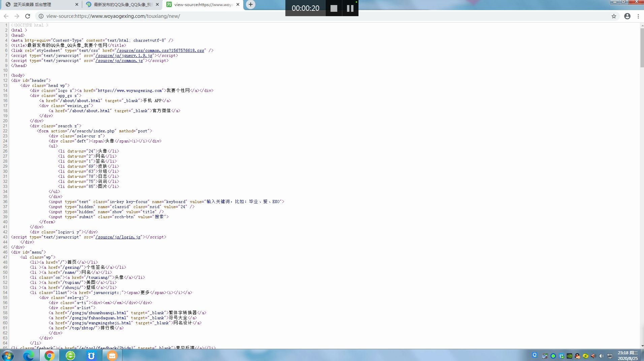This screenshot has height=361, width=644.
Task: Click the 壁纸 text on line 53
Action: point(91,288)
